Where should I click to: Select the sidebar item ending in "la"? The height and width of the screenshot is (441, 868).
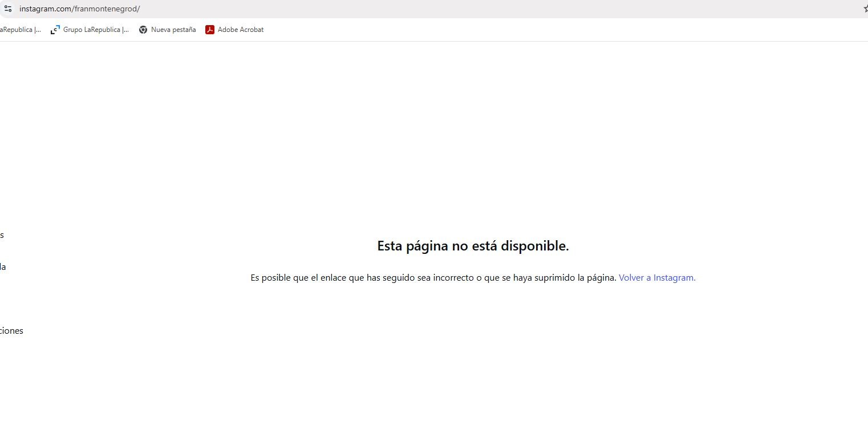pyautogui.click(x=3, y=267)
